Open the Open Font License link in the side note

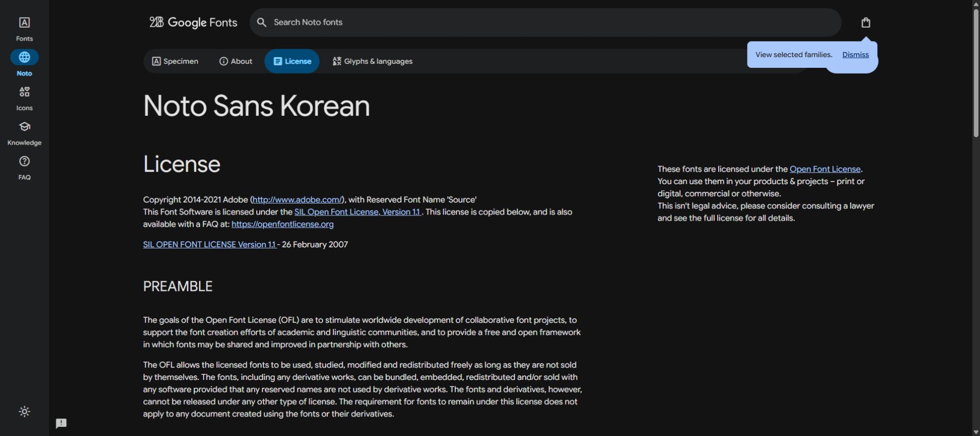[825, 169]
